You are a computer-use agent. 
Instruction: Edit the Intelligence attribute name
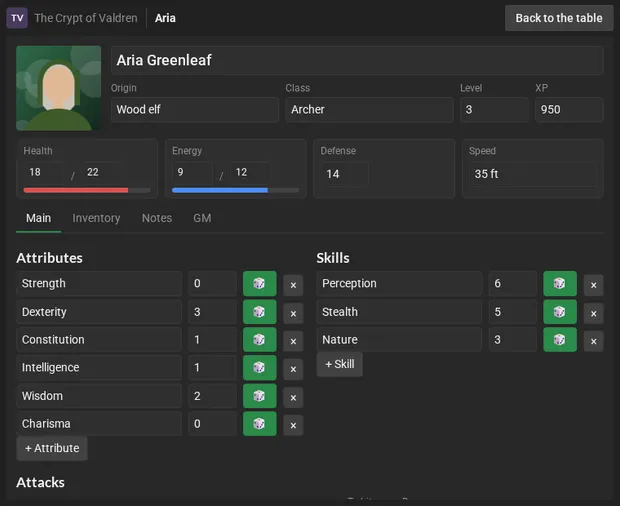(99, 368)
